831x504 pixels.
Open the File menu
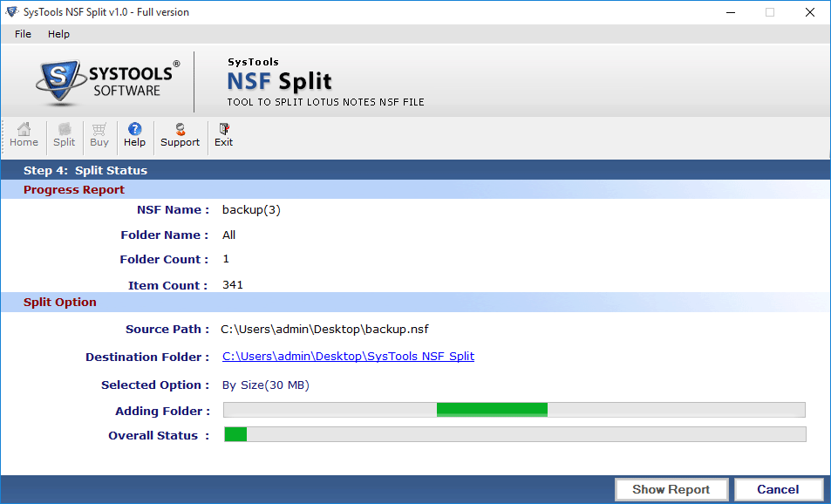point(23,34)
